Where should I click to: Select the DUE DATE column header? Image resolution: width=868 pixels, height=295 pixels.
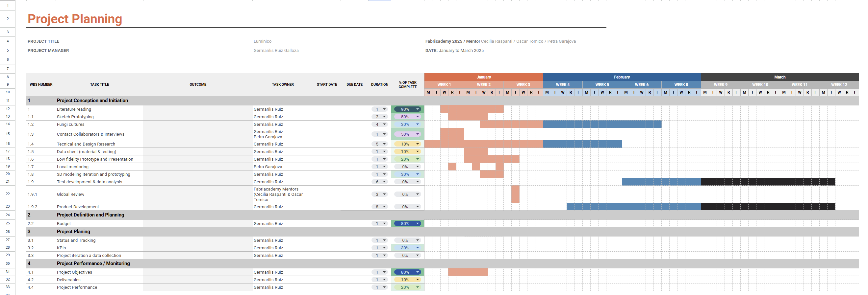354,84
